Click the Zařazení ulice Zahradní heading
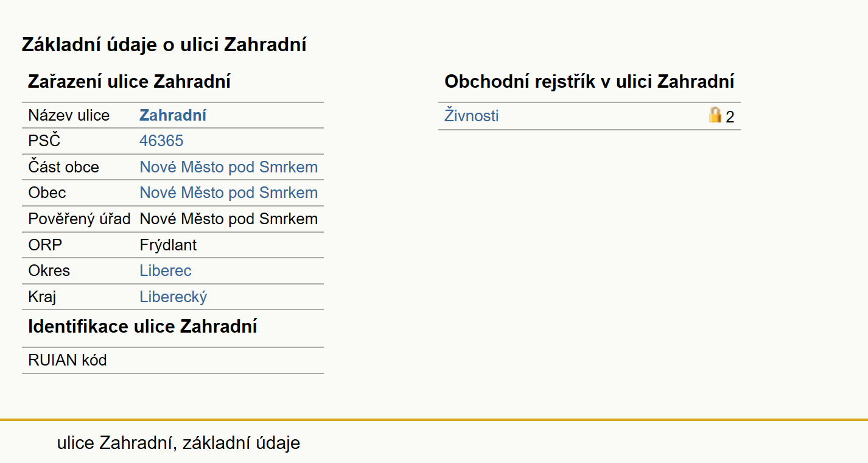The image size is (868, 463). [x=130, y=82]
